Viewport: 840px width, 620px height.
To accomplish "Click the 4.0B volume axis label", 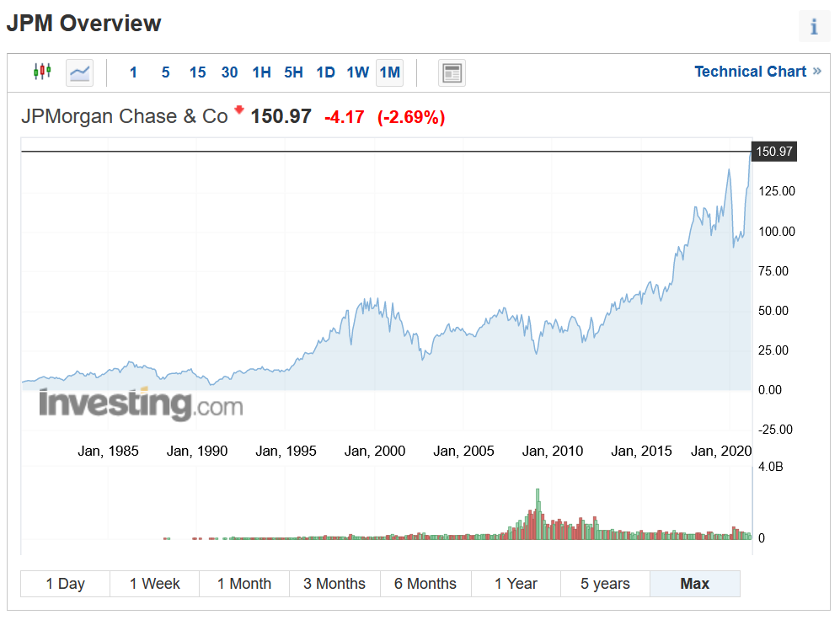I will (771, 467).
